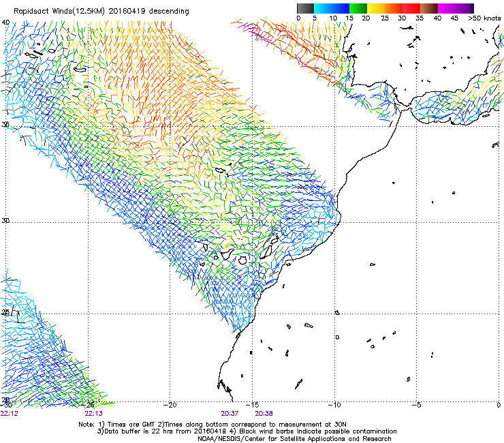Click the 35 latitude axis label
The height and width of the screenshot is (443, 504).
click(5, 124)
